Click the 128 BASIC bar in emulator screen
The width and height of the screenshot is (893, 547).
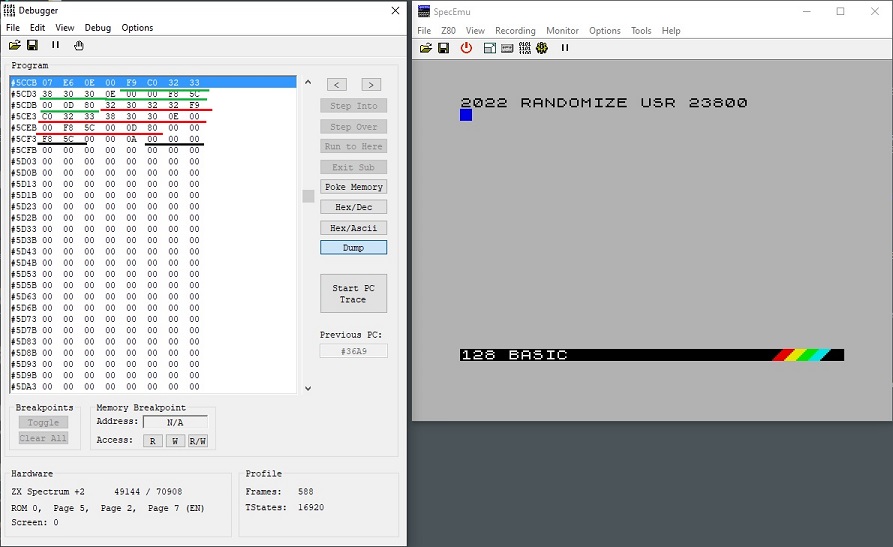tap(652, 355)
